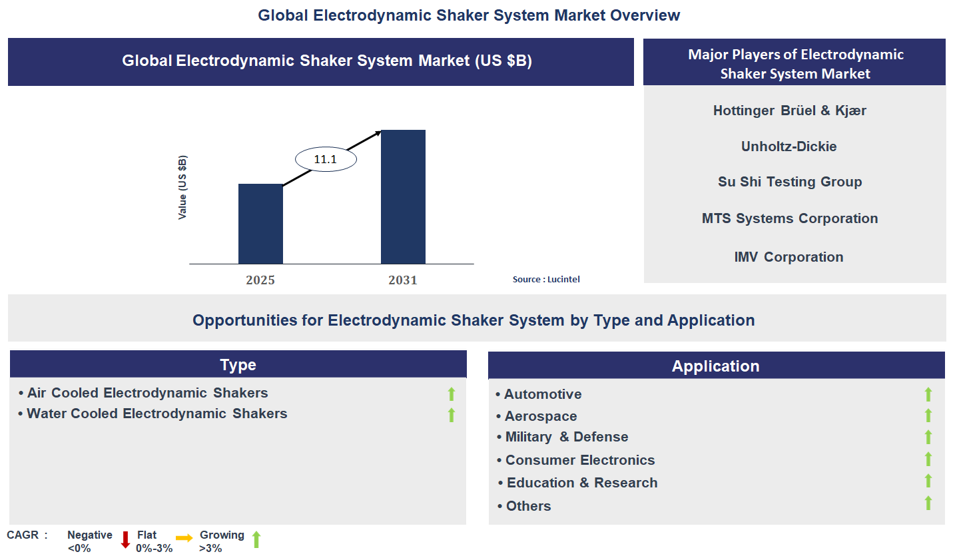The height and width of the screenshot is (560, 957).
Task: Click the growth arrow next to Aerospace
Action: [x=928, y=416]
